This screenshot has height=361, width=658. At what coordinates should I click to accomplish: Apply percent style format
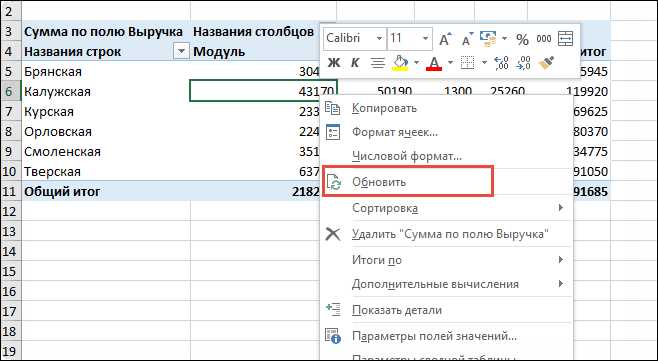click(522, 39)
